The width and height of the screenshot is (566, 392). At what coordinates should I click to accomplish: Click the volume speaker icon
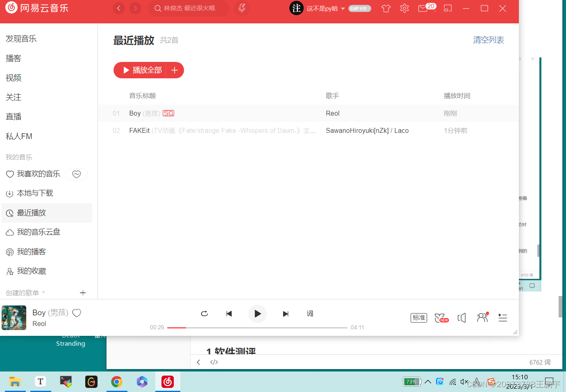coord(462,318)
